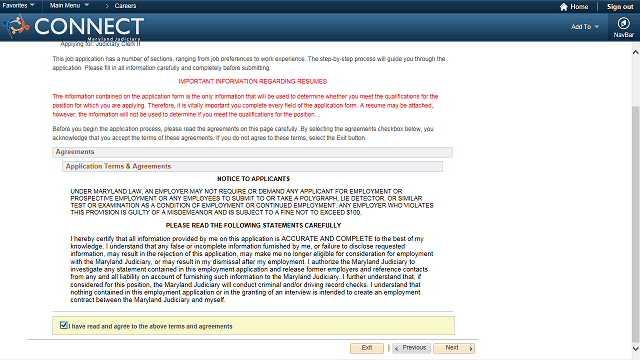Click the Exit button
The width and height of the screenshot is (640, 360).
click(367, 348)
